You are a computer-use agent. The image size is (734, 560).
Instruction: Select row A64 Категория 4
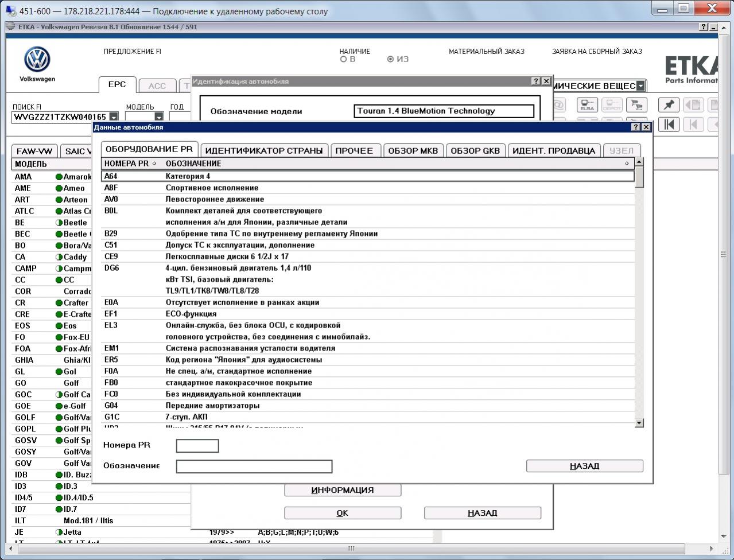click(x=368, y=176)
